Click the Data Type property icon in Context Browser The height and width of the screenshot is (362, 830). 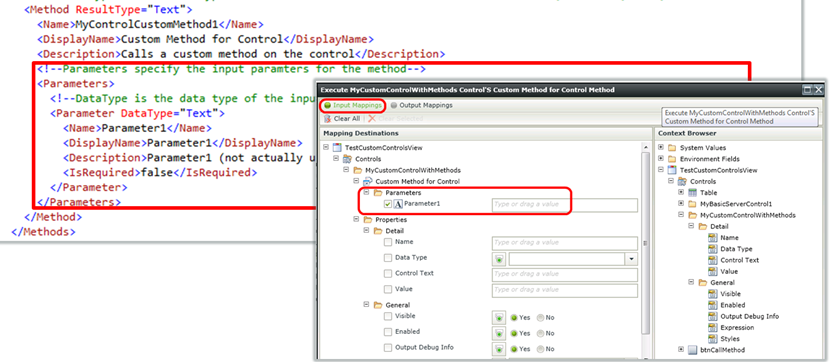click(x=712, y=249)
